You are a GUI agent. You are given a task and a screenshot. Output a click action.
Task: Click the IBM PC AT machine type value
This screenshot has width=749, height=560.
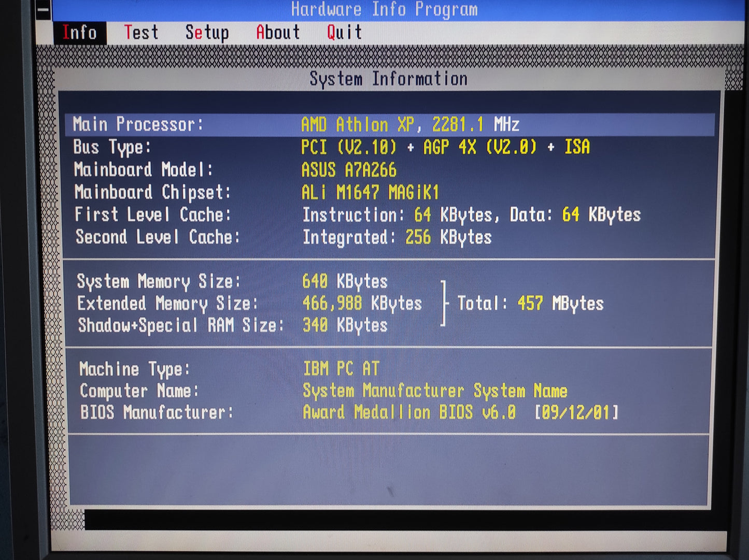341,369
